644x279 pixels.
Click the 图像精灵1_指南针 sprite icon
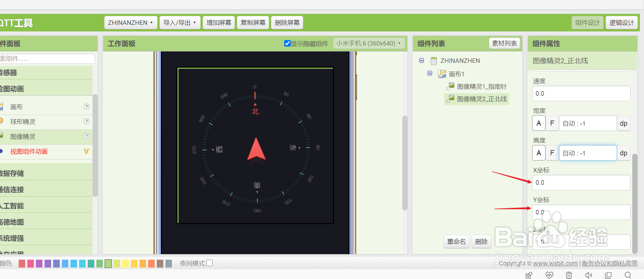(450, 86)
